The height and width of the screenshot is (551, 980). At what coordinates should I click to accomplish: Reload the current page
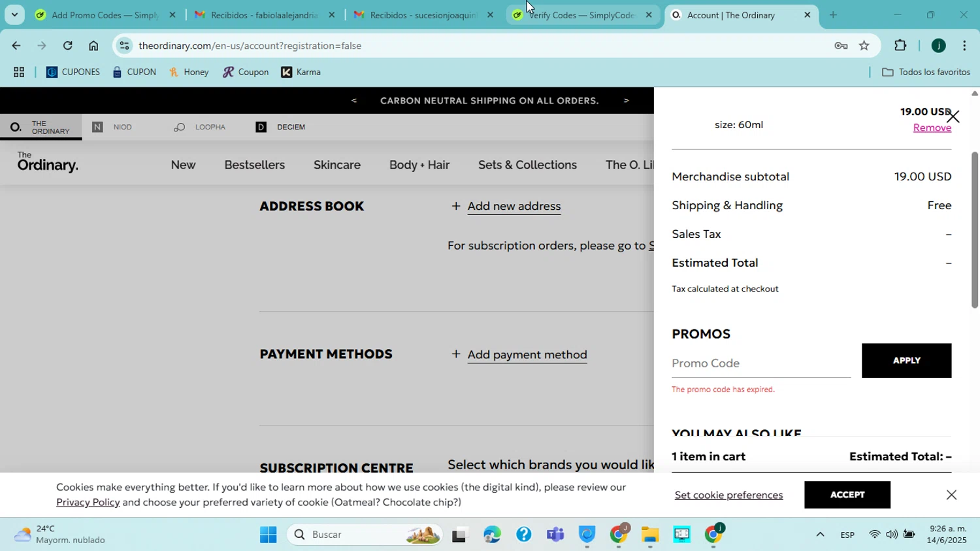pos(67,46)
